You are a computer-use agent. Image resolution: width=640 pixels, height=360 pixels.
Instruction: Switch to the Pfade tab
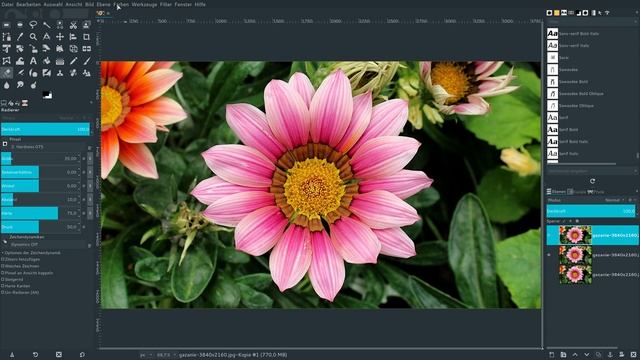tap(596, 191)
